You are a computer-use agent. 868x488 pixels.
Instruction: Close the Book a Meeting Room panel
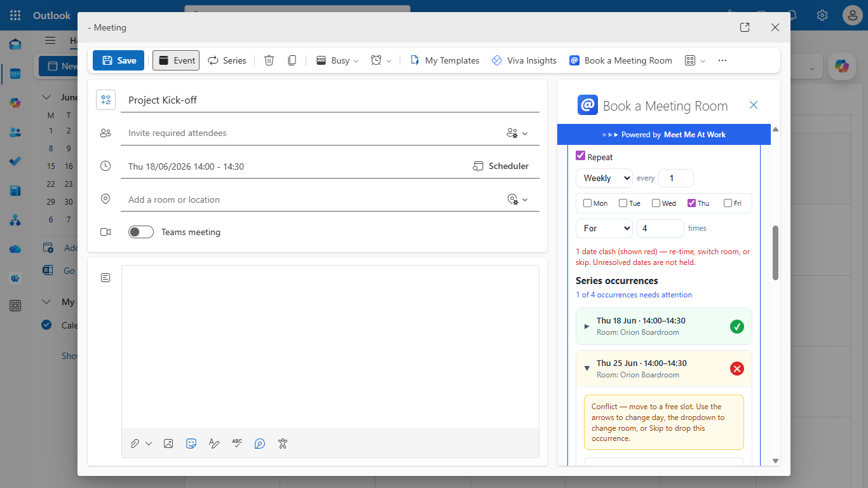754,105
